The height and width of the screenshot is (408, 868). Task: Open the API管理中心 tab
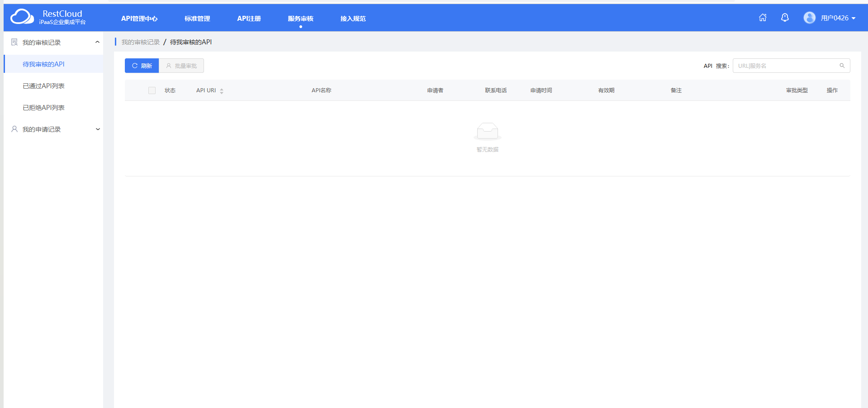[139, 19]
